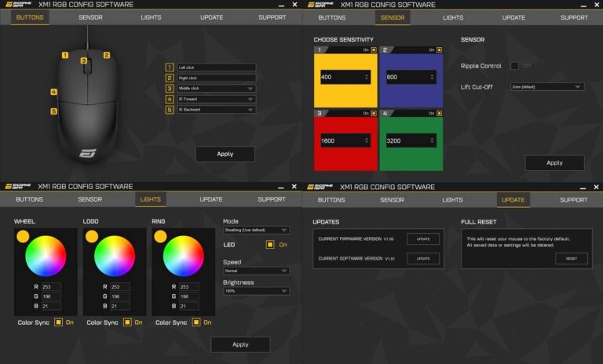
Task: Open the Breathing lighting Mode dropdown
Action: point(256,230)
